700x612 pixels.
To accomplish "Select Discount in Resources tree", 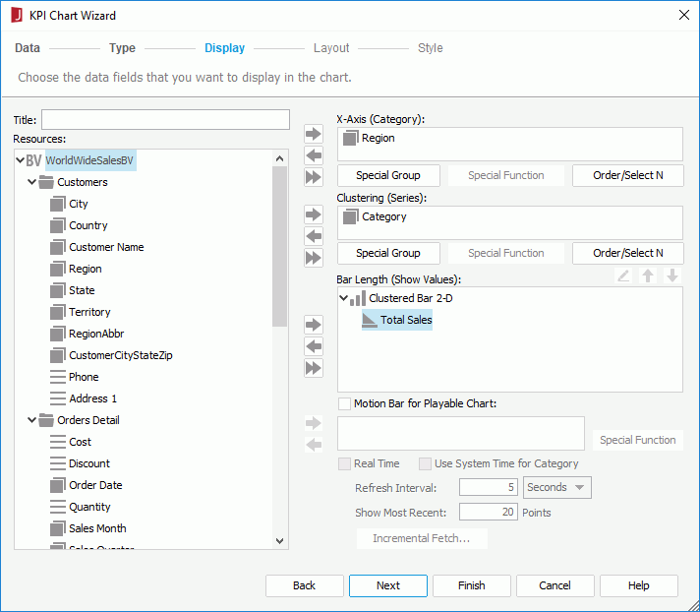I will (89, 463).
